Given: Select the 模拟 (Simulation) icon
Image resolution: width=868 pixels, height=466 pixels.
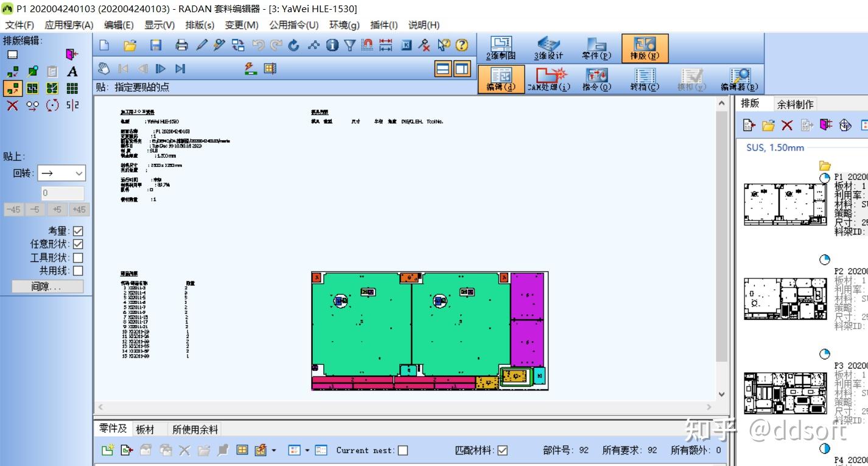Looking at the screenshot, I should pyautogui.click(x=691, y=79).
